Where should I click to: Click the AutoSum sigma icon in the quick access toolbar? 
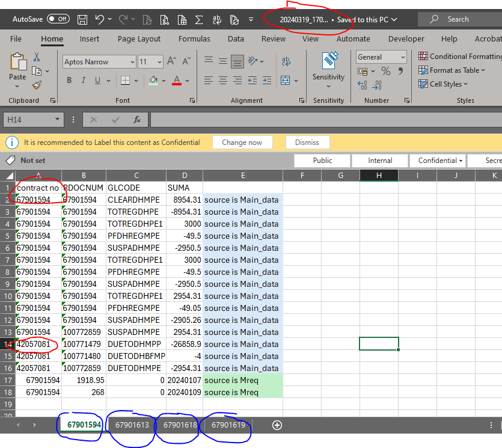pos(199,19)
